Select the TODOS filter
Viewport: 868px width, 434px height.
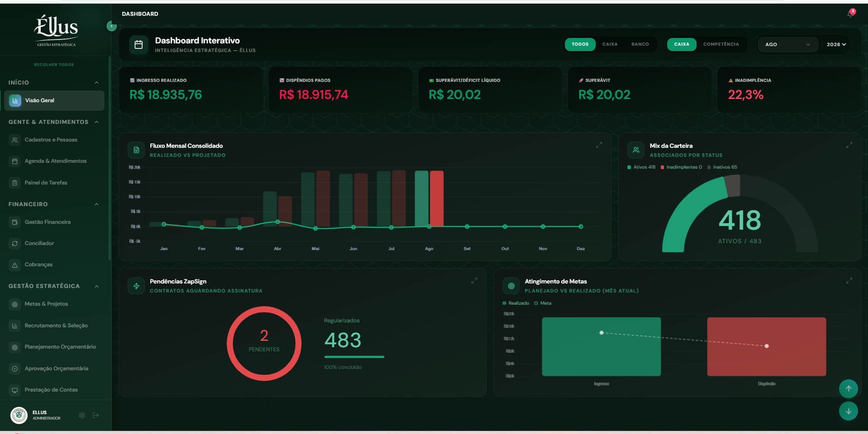pos(580,44)
